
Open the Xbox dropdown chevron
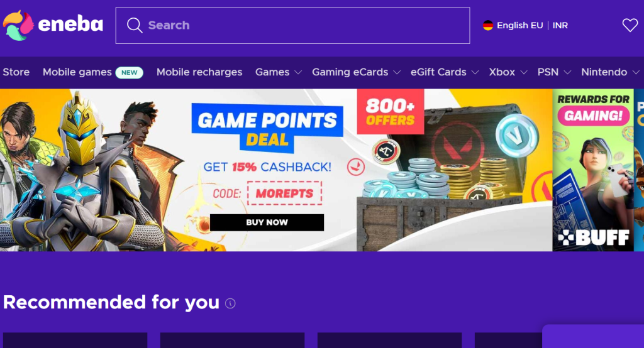[524, 73]
